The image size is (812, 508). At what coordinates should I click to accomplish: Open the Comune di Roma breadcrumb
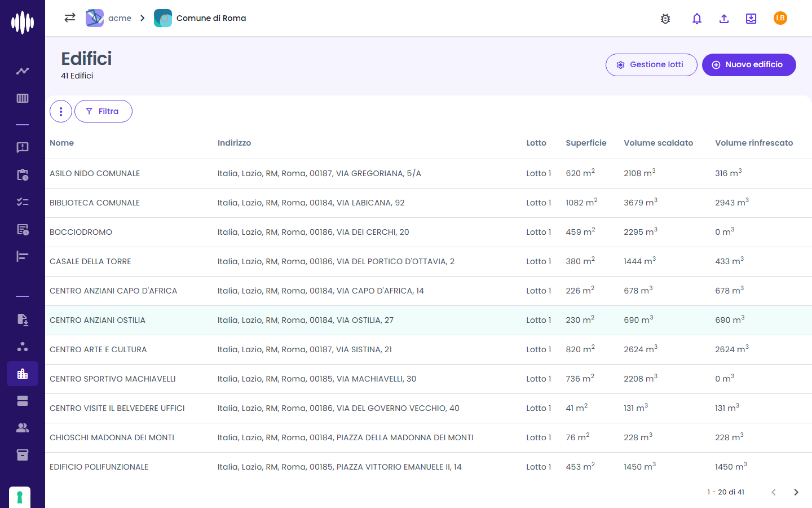pyautogui.click(x=200, y=18)
